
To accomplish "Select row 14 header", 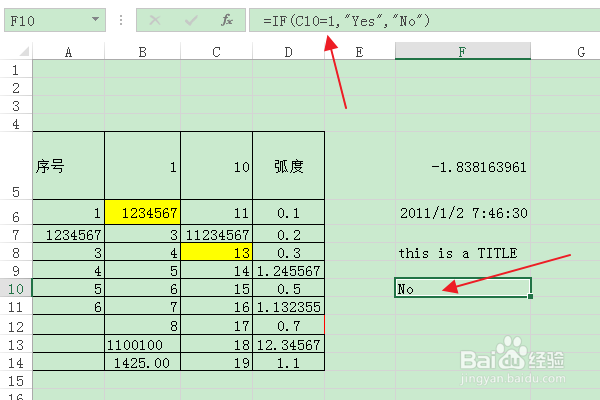I will tap(16, 362).
